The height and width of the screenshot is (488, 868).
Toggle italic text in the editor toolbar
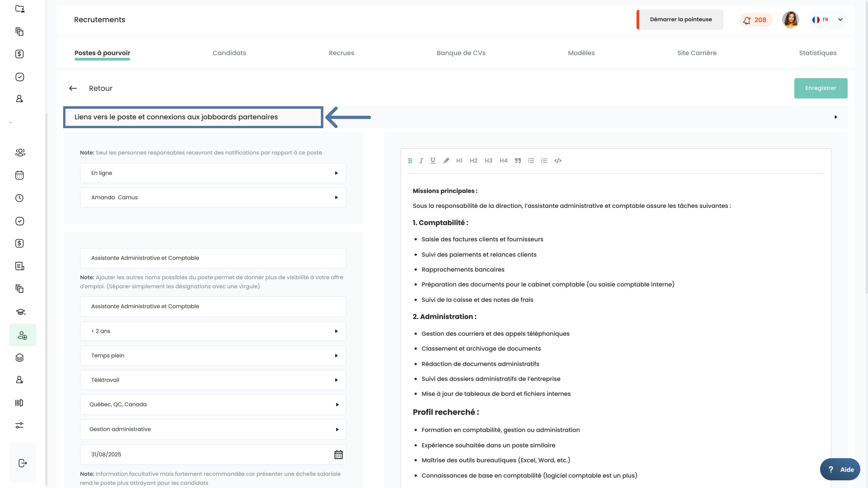[421, 161]
